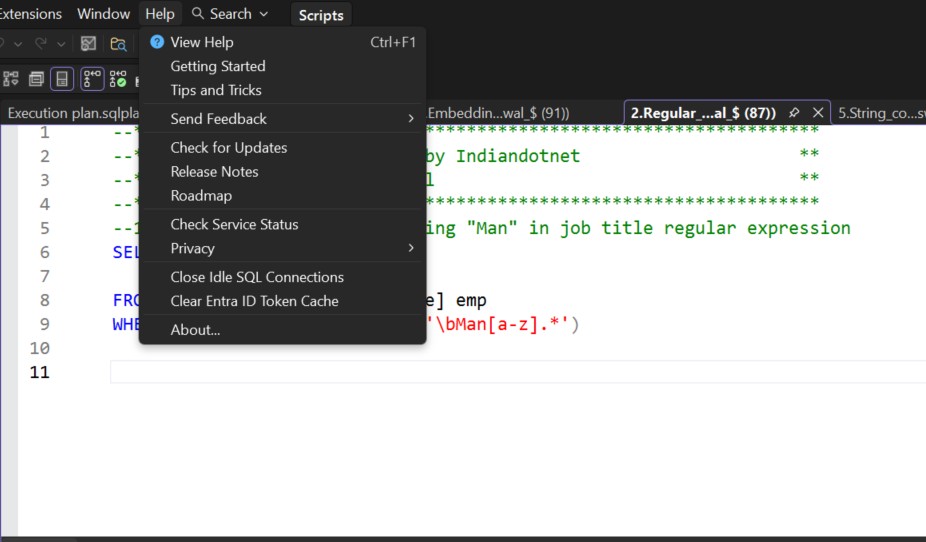This screenshot has height=542, width=926.
Task: Click the Search magnifier in menu bar
Action: pos(198,14)
